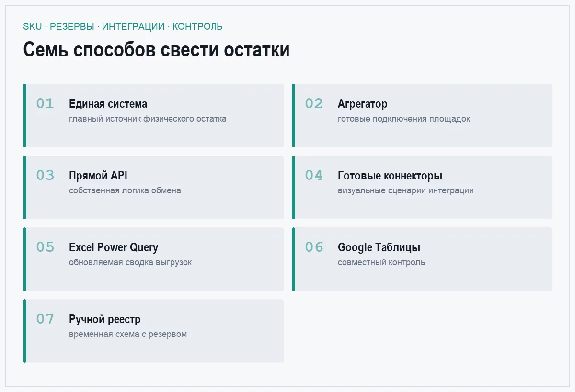Select the card title 'Агрегатор'
Viewport: 575px width, 392px height.
pos(362,104)
